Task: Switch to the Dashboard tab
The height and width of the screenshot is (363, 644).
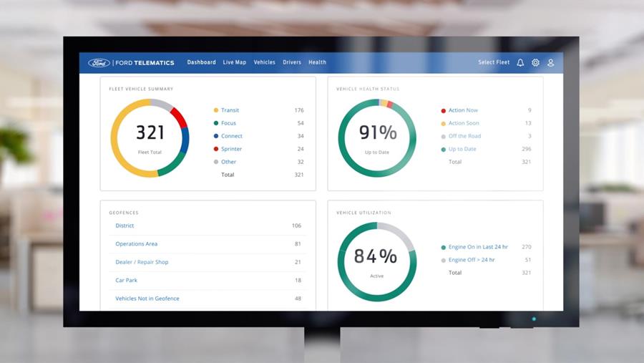Action: pos(201,63)
